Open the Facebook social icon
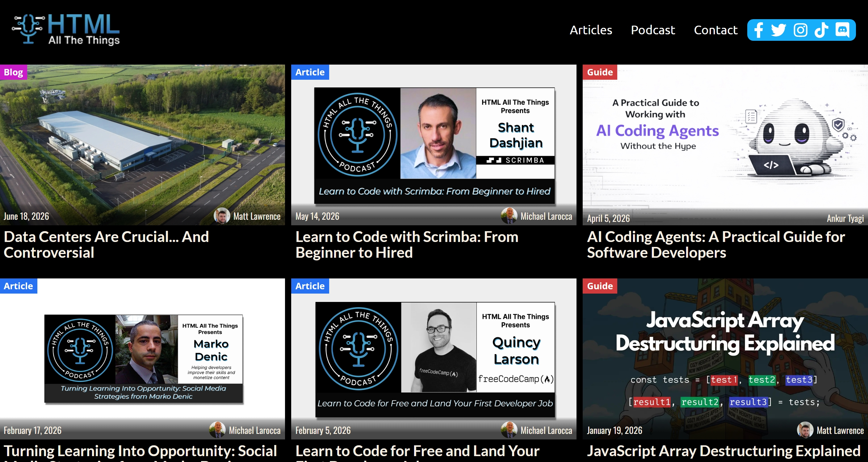Screen dimensions: 868x462 758,30
